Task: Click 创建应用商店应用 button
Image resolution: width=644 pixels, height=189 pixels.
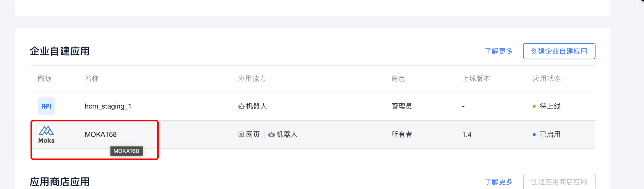Action: coord(559,182)
